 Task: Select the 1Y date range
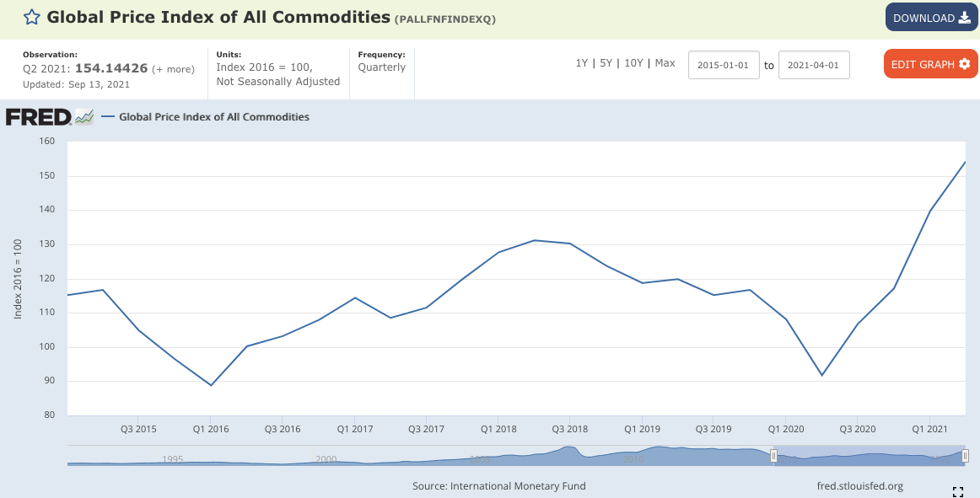coord(581,63)
